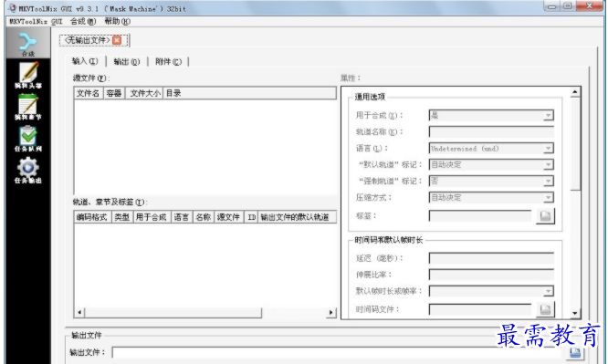Click the tracks list horizontal scrollbar thumb

coord(173,312)
